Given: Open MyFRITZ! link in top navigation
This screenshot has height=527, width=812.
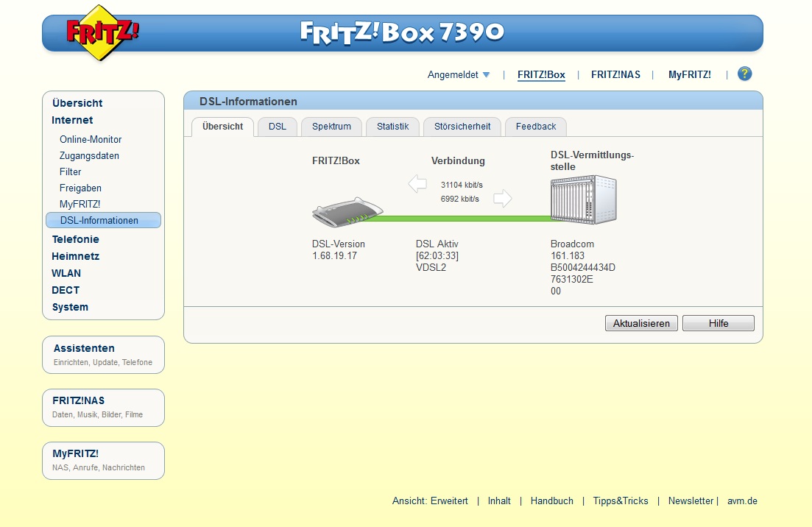Looking at the screenshot, I should [689, 74].
